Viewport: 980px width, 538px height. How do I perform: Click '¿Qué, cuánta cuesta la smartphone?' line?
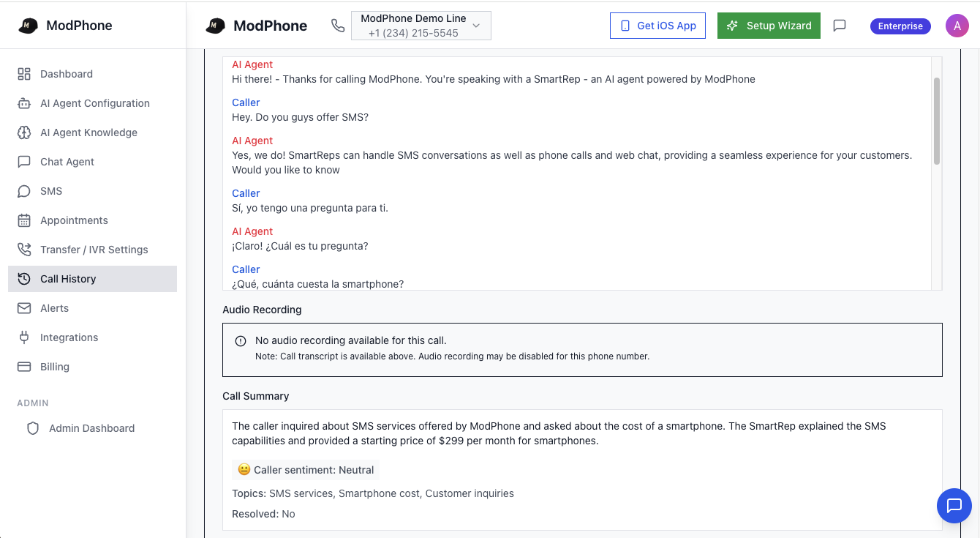point(318,284)
